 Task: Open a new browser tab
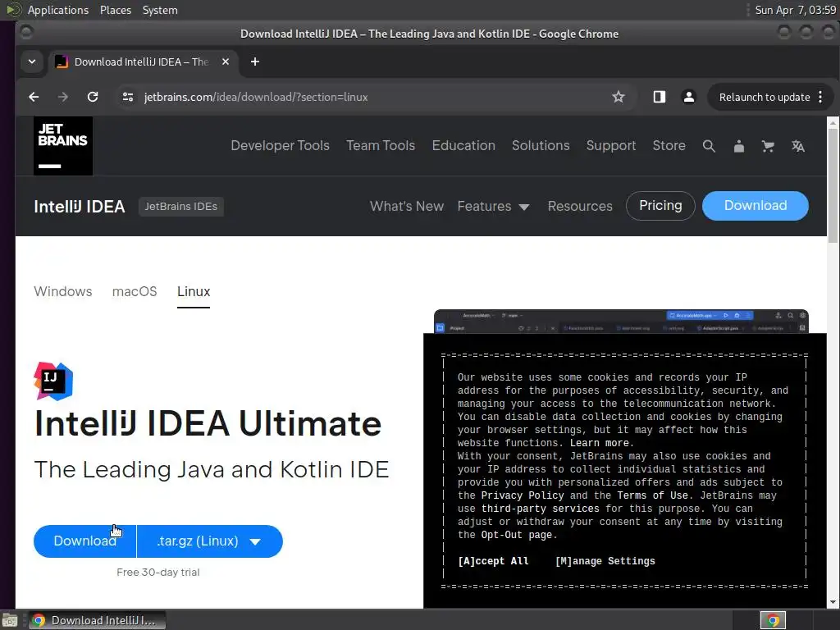point(255,62)
